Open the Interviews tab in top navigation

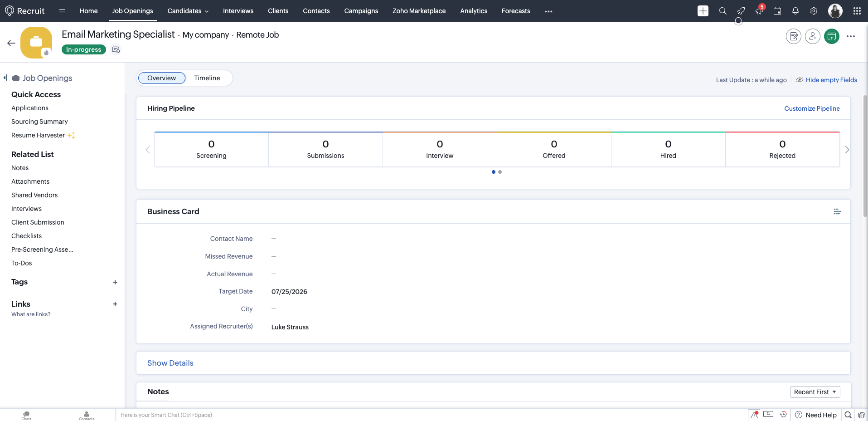pos(238,11)
